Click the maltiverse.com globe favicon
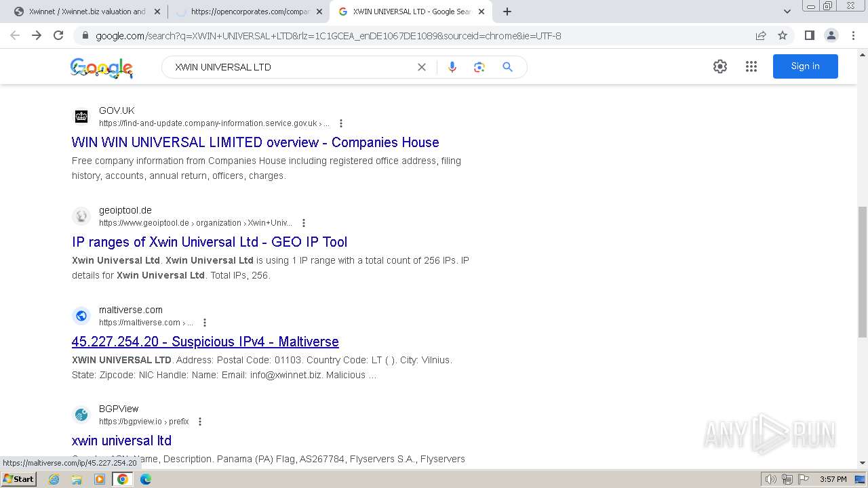The height and width of the screenshot is (488, 868). [81, 316]
